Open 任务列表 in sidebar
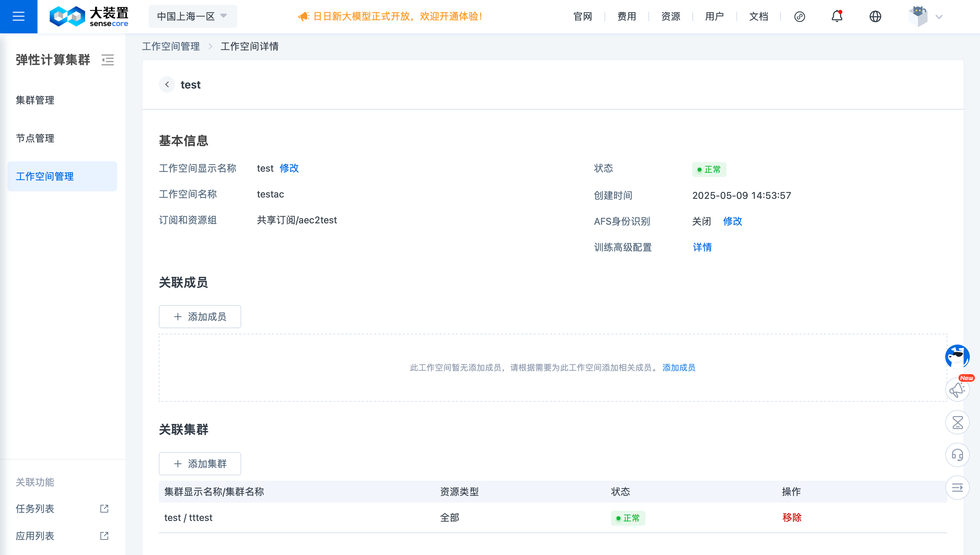980x555 pixels. tap(35, 508)
